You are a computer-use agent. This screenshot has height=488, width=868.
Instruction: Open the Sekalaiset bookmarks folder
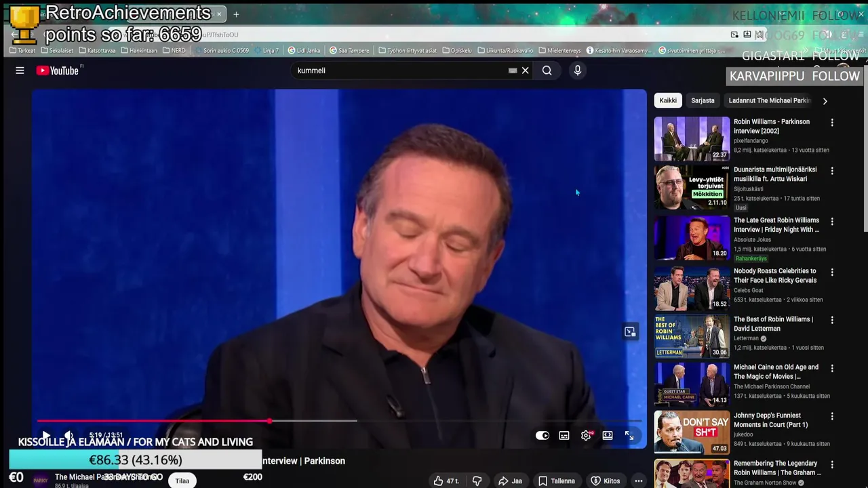point(57,50)
